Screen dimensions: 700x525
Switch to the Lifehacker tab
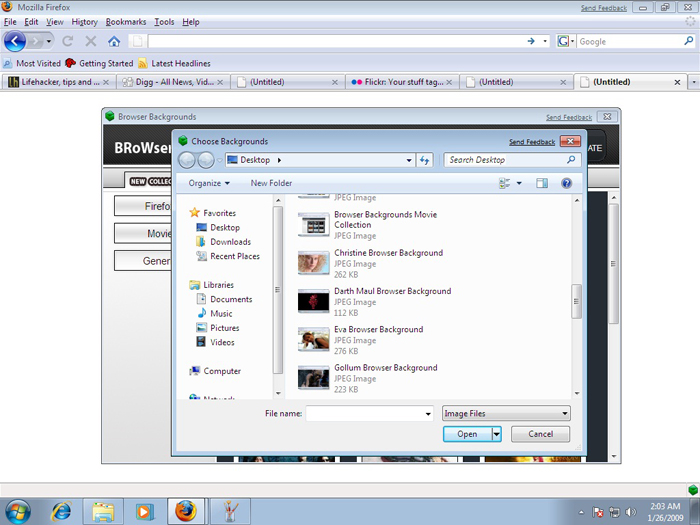(58, 82)
